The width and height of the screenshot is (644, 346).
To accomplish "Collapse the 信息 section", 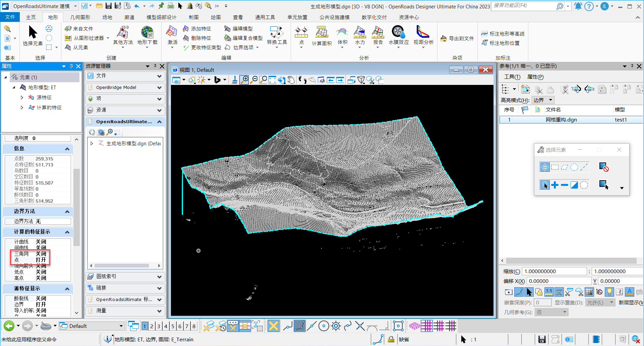I will coord(67,149).
